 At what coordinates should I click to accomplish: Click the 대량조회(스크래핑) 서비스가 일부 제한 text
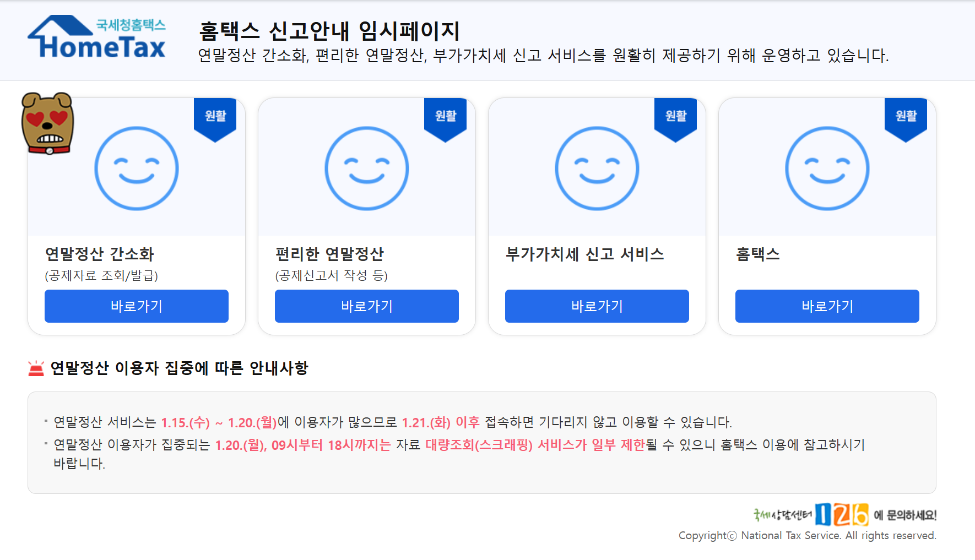tap(535, 445)
